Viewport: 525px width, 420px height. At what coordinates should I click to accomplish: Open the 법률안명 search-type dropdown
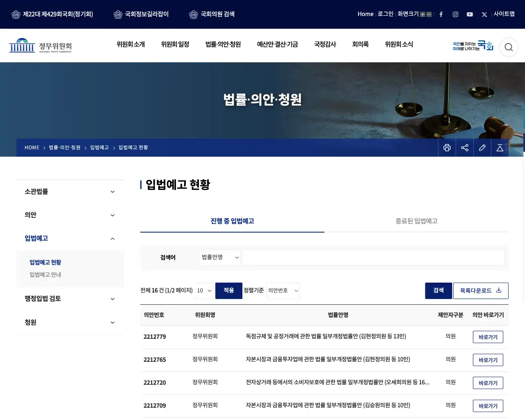point(220,257)
